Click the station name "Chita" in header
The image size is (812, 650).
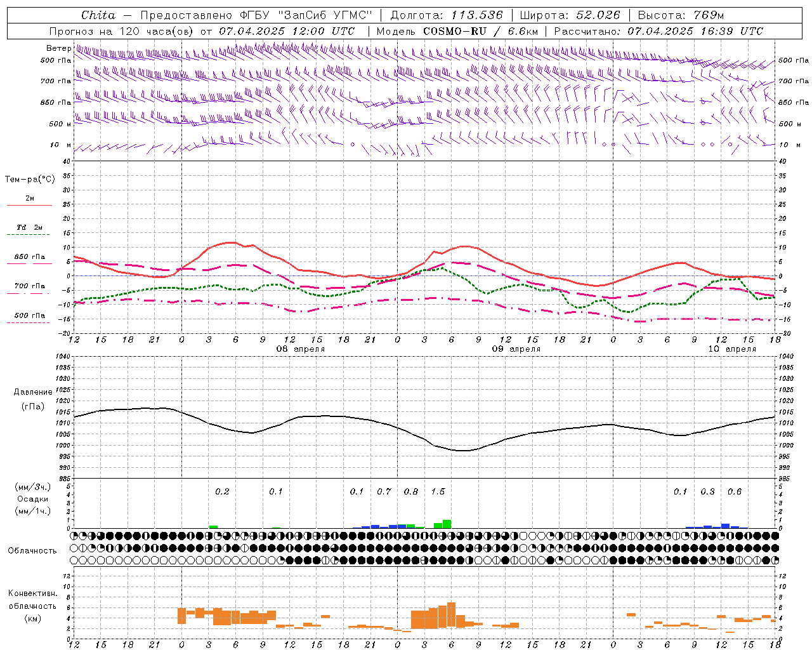(x=98, y=15)
